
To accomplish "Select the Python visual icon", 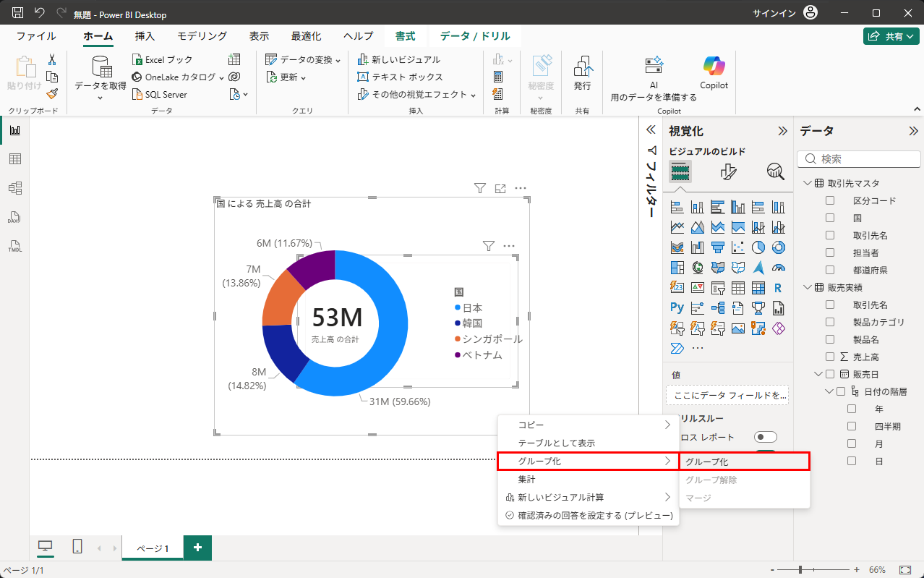I will (677, 308).
